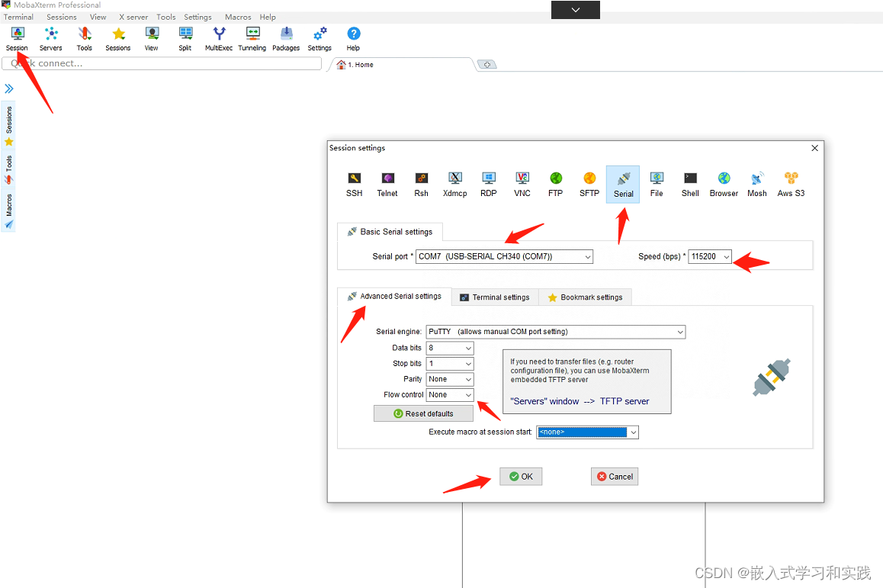Select Serial session type
The width and height of the screenshot is (883, 588).
623,184
